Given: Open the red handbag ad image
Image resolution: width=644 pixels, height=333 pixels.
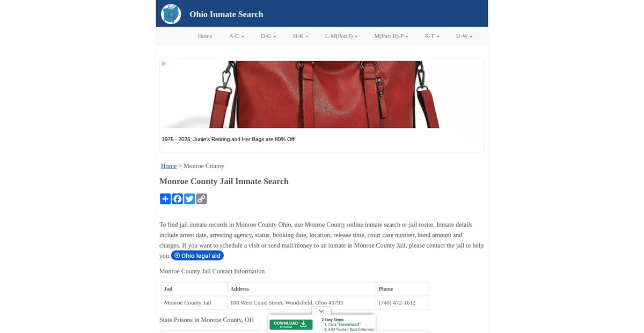Looking at the screenshot, I should pyautogui.click(x=322, y=94).
